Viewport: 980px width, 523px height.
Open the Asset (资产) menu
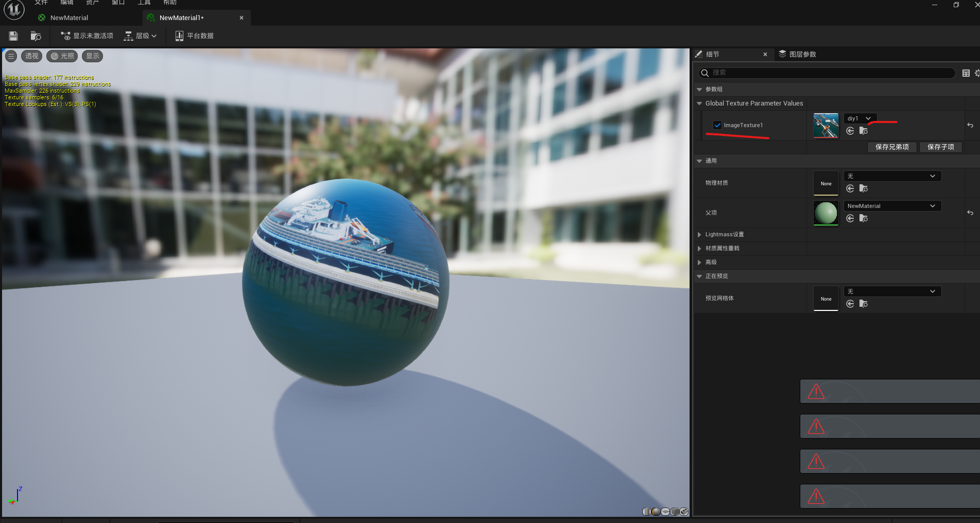[x=93, y=3]
